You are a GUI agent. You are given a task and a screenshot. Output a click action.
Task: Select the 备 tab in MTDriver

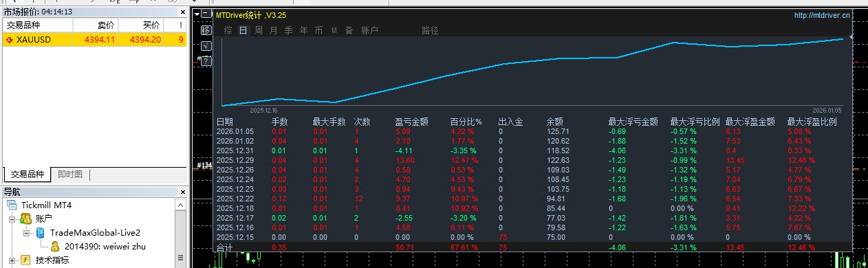click(349, 30)
